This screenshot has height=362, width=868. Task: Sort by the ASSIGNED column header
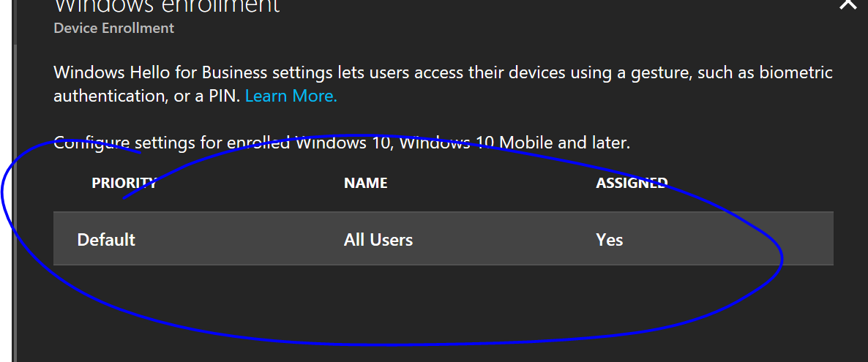[632, 183]
